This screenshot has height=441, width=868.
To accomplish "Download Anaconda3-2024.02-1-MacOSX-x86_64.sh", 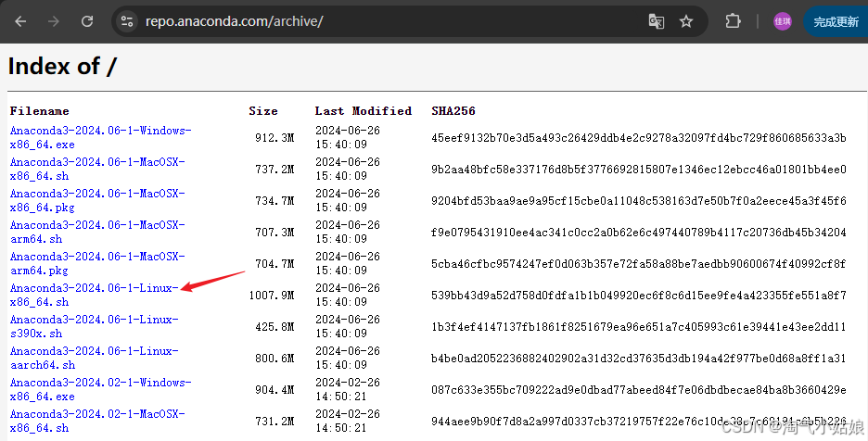I will (x=97, y=421).
